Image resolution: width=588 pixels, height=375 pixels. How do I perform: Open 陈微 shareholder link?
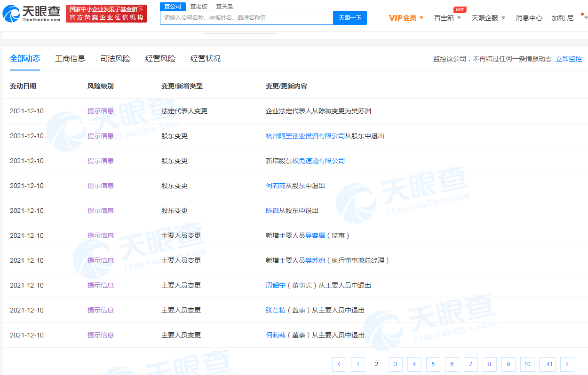coord(272,211)
